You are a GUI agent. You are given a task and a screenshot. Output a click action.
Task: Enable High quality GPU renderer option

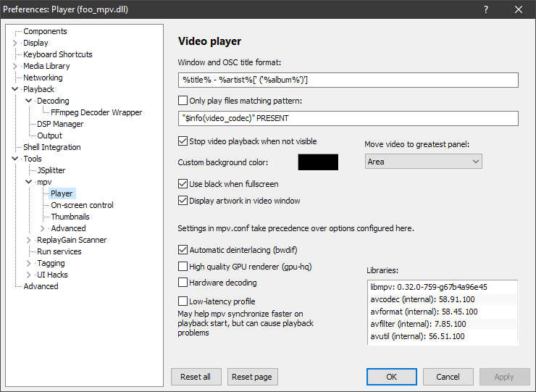tap(183, 267)
